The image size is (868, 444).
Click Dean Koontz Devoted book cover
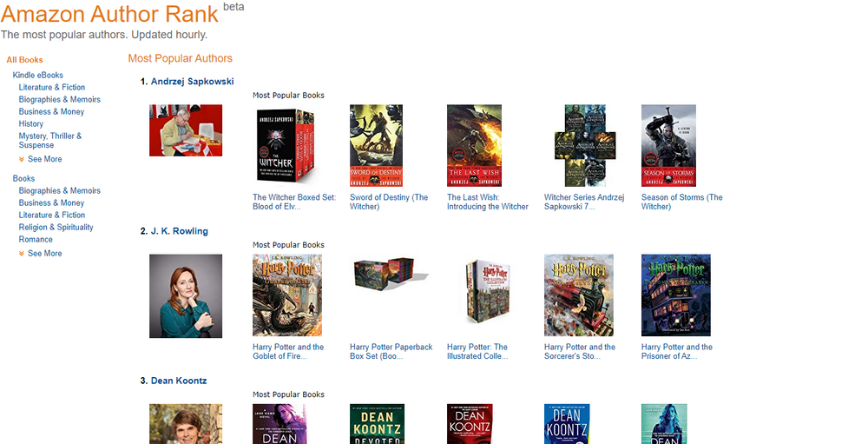point(377,424)
